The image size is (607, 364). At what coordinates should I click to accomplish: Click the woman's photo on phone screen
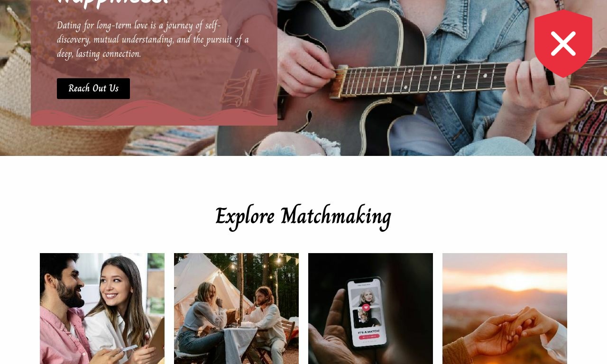click(x=365, y=296)
